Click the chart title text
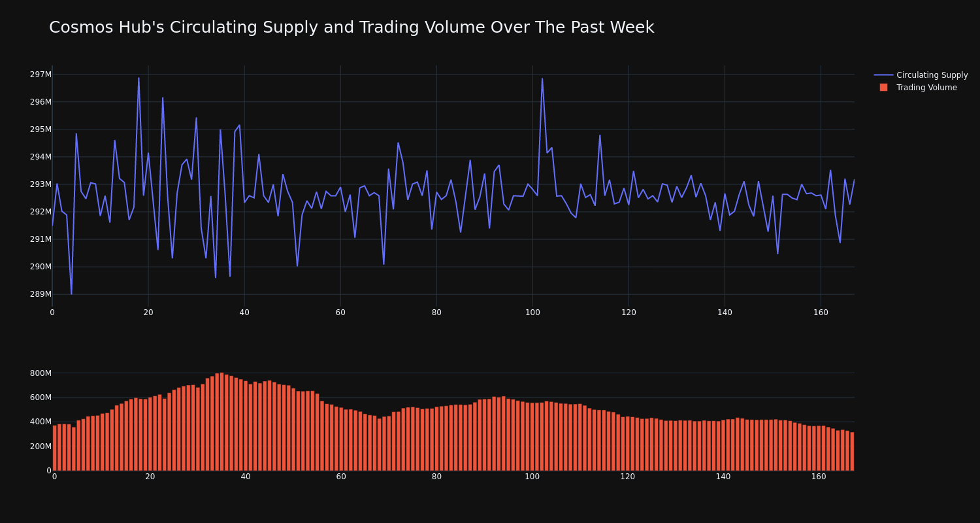The width and height of the screenshot is (980, 523). pos(351,27)
